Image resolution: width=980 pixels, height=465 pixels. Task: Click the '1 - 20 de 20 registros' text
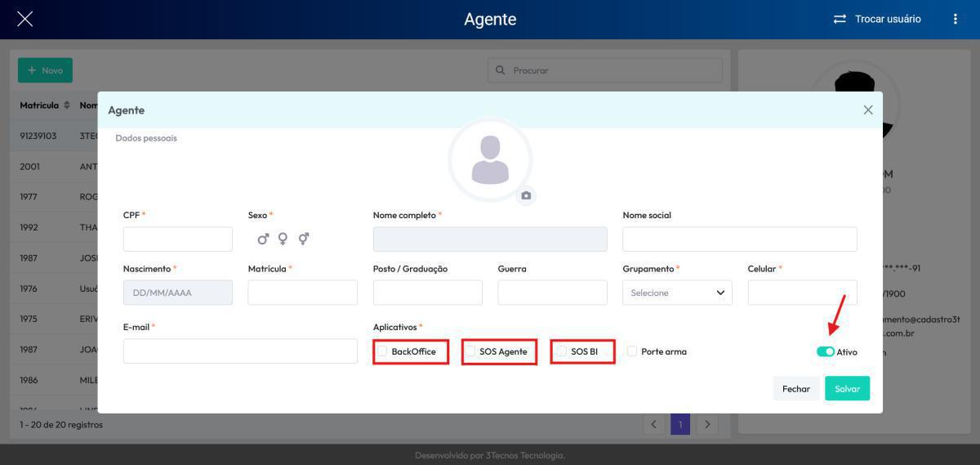[x=61, y=425]
